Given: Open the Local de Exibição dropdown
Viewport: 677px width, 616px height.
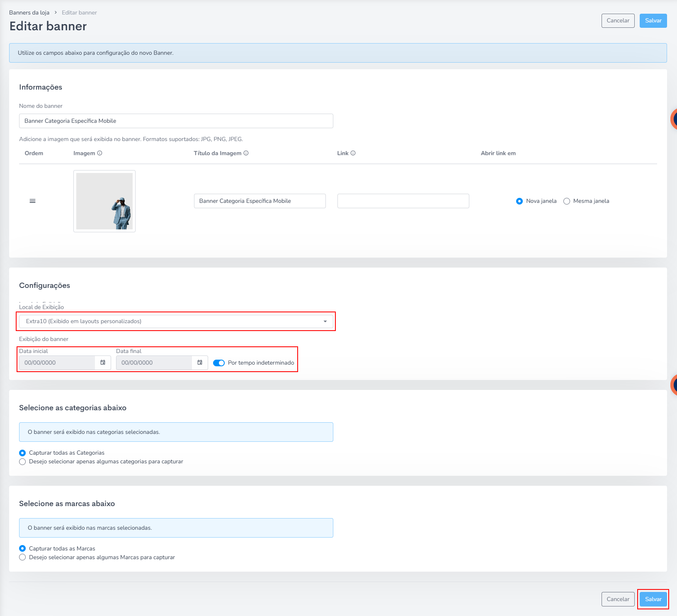Looking at the screenshot, I should tap(176, 321).
